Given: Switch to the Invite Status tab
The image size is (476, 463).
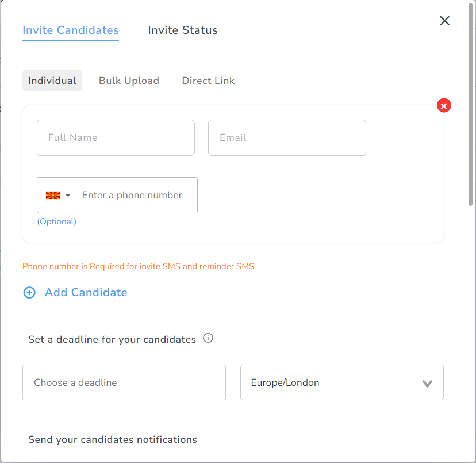Looking at the screenshot, I should click(x=182, y=30).
